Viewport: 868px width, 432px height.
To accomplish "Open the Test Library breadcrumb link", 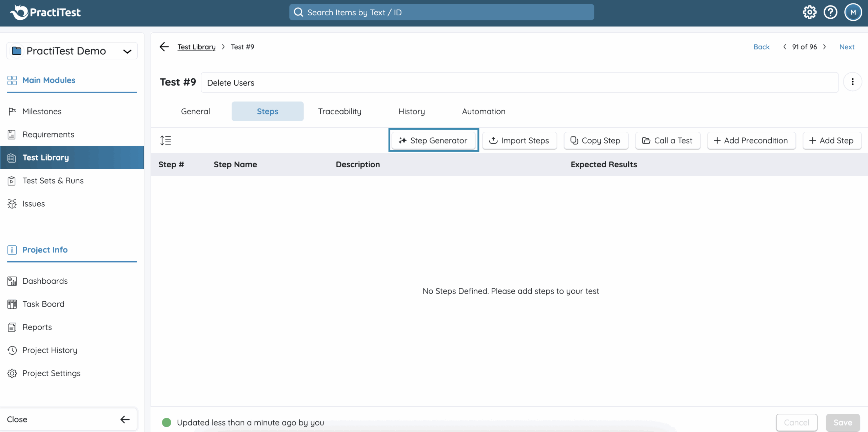I will coord(196,46).
